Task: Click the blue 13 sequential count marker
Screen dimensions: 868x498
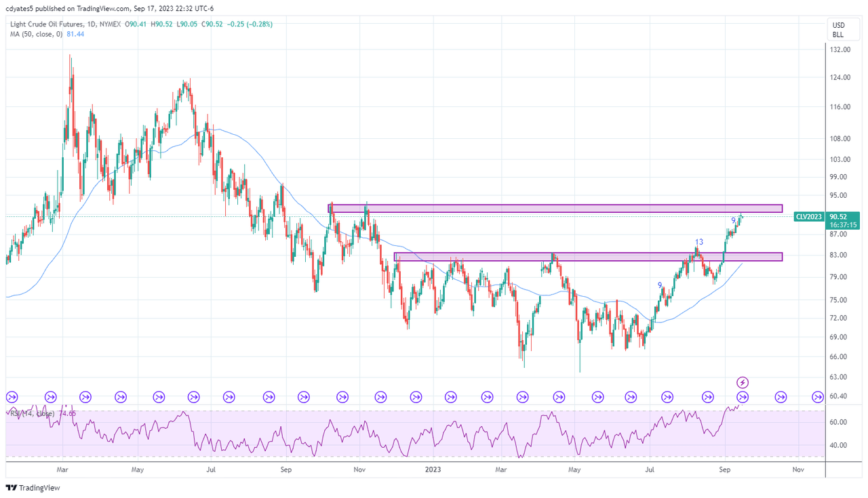Action: pos(698,242)
